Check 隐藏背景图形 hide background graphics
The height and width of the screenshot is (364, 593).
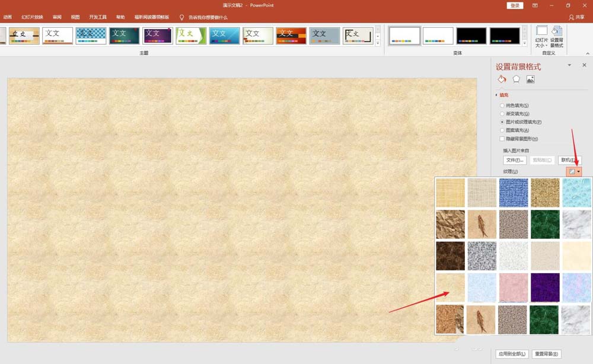(519, 139)
